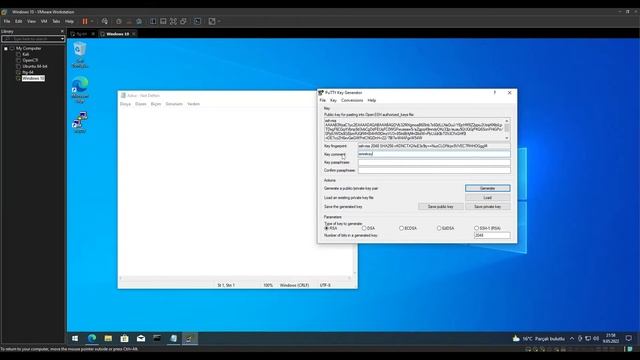Click the Key fingerprint field
This screenshot has height=360, width=640.
point(434,146)
